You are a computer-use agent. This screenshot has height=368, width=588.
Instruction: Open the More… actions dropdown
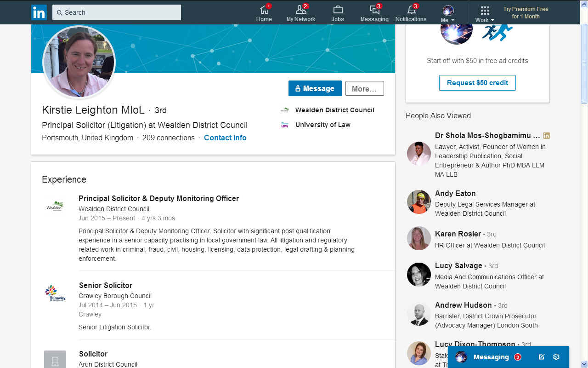(x=364, y=88)
